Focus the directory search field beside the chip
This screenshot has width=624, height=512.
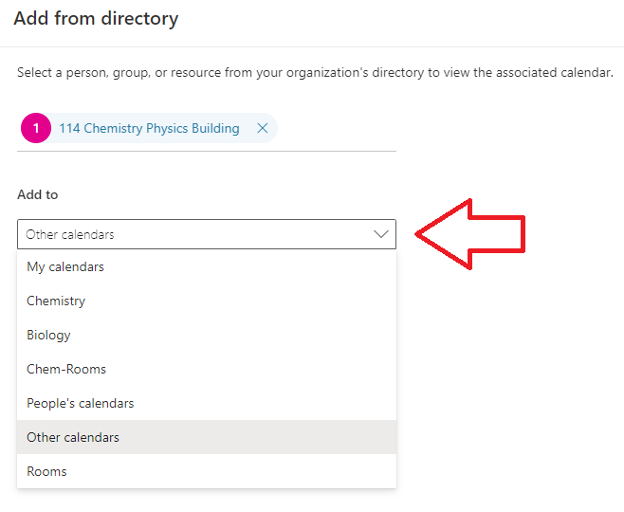pyautogui.click(x=336, y=128)
